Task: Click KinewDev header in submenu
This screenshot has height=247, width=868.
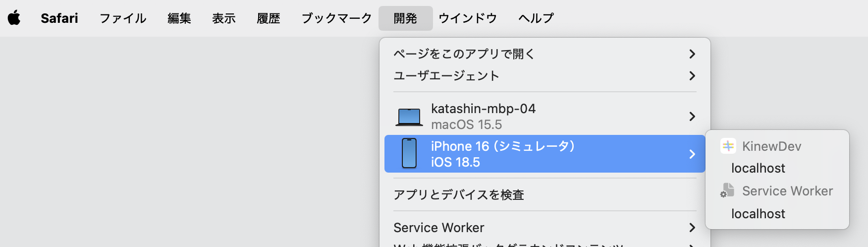Action: (771, 146)
